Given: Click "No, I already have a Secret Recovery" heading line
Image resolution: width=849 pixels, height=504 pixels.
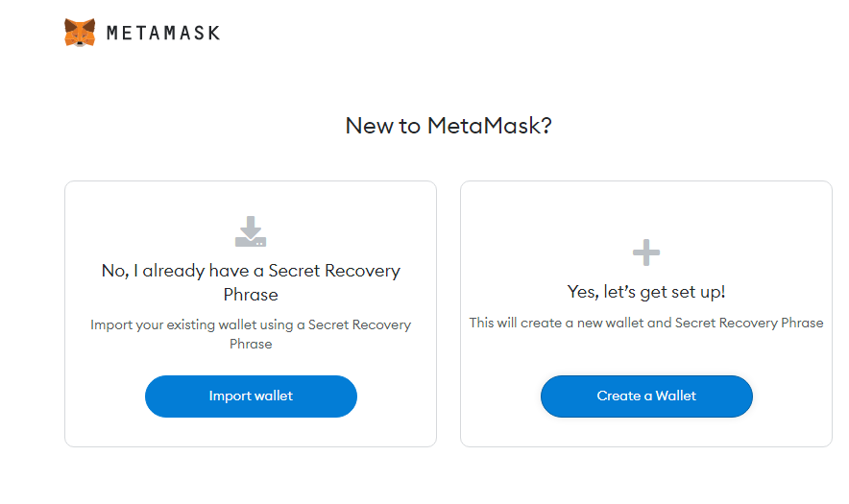Looking at the screenshot, I should coord(251,271).
